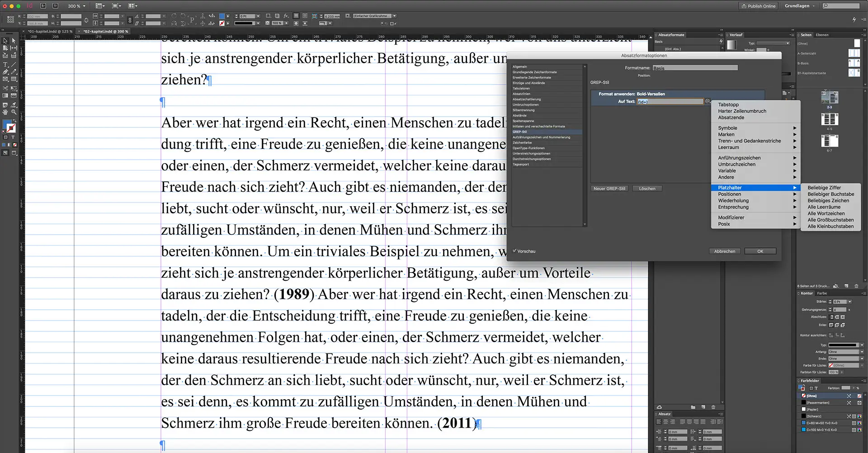
Task: Enable left-aligned text in the Absatz panel
Action: [659, 421]
